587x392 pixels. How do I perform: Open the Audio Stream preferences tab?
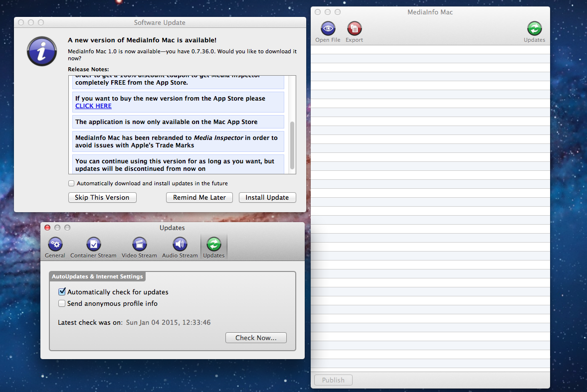point(180,248)
